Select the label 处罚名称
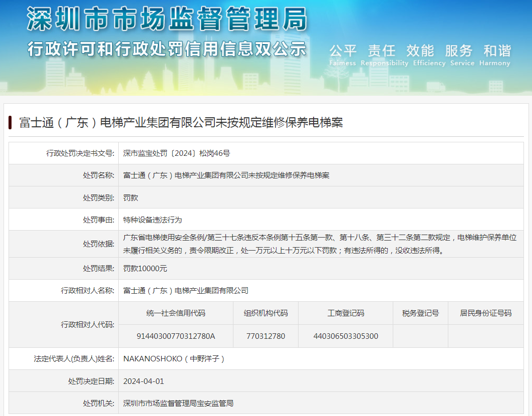Screen dimensions: 532x416 [99, 175]
